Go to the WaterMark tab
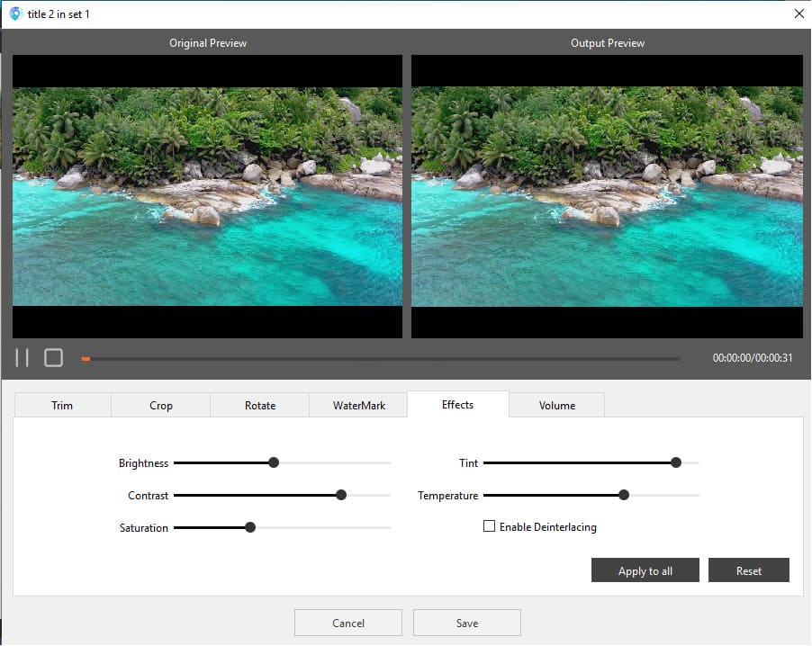The image size is (812, 646). (359, 406)
